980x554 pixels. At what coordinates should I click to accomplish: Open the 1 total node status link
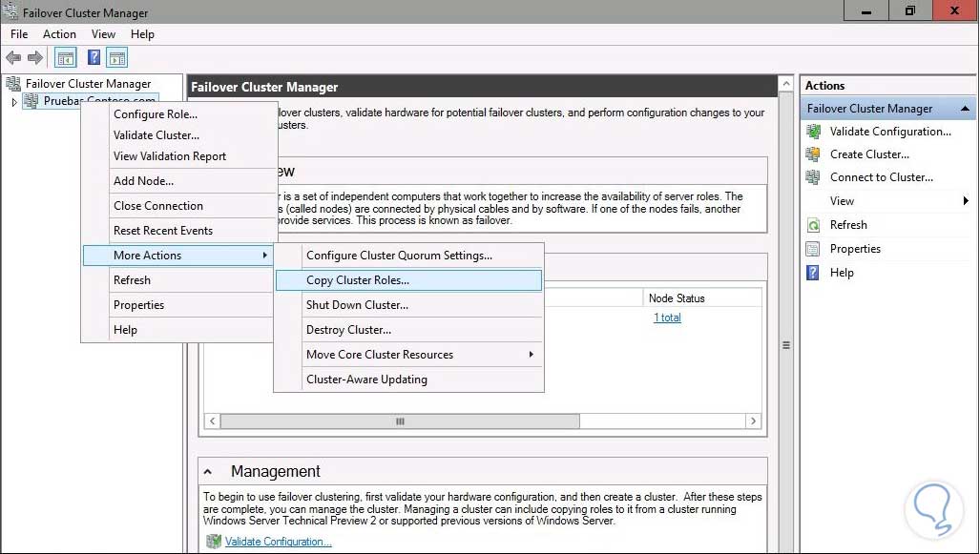click(667, 318)
